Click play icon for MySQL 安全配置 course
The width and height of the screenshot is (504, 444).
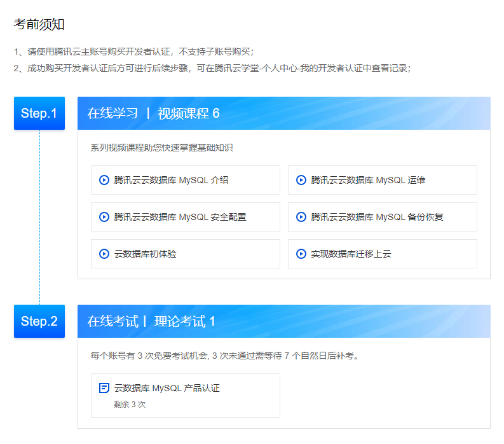[x=104, y=217]
